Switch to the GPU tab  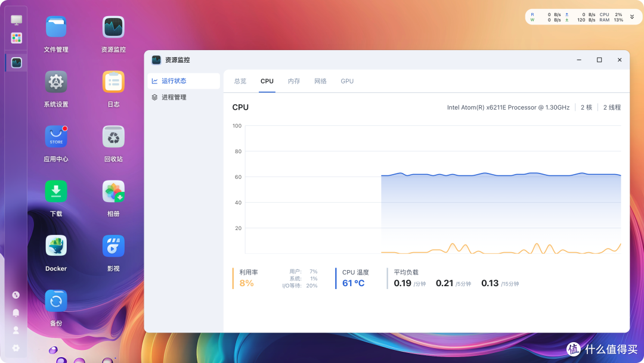click(347, 81)
